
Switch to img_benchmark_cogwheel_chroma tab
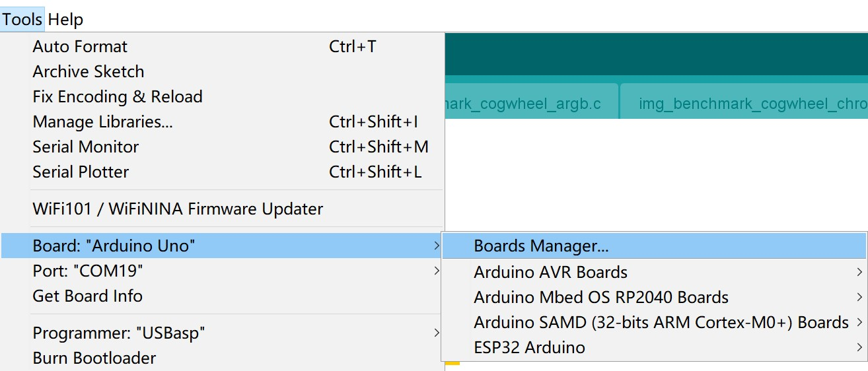pos(744,104)
